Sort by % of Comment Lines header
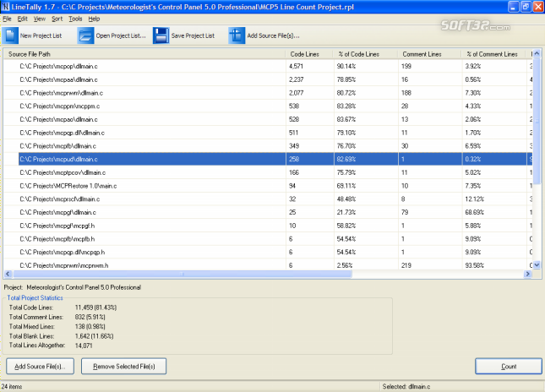The height and width of the screenshot is (392, 545). [x=494, y=54]
